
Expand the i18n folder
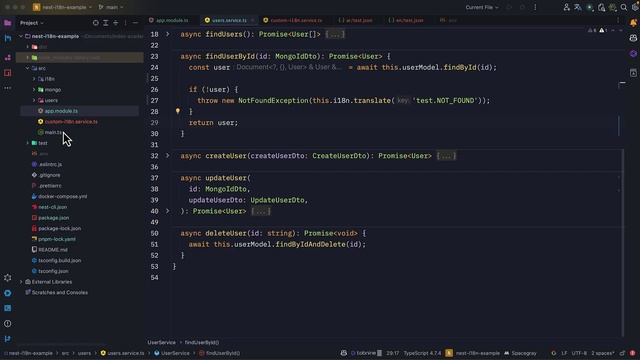pos(34,79)
